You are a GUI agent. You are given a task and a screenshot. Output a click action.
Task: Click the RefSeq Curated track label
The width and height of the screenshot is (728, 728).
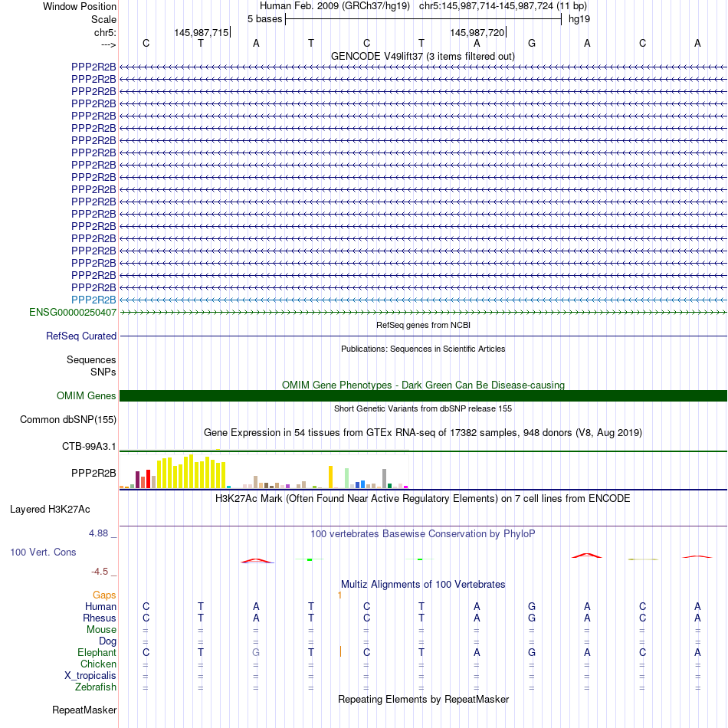point(80,336)
